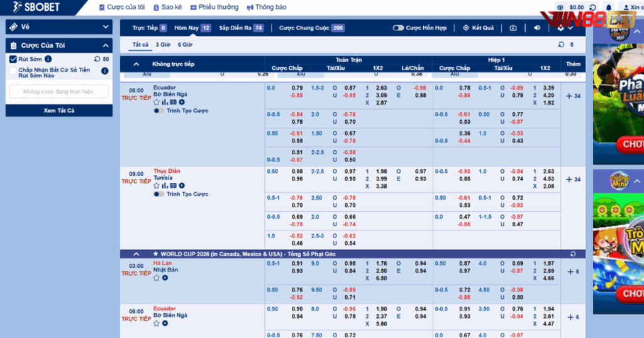This screenshot has width=644, height=338.
Task: Select the 6 Giờ time filter
Action: point(185,45)
